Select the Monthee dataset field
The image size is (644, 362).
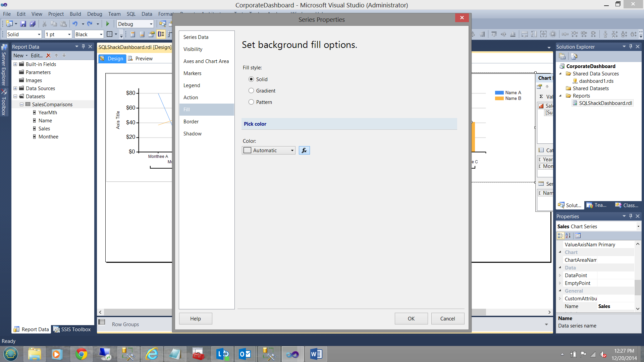(x=48, y=137)
